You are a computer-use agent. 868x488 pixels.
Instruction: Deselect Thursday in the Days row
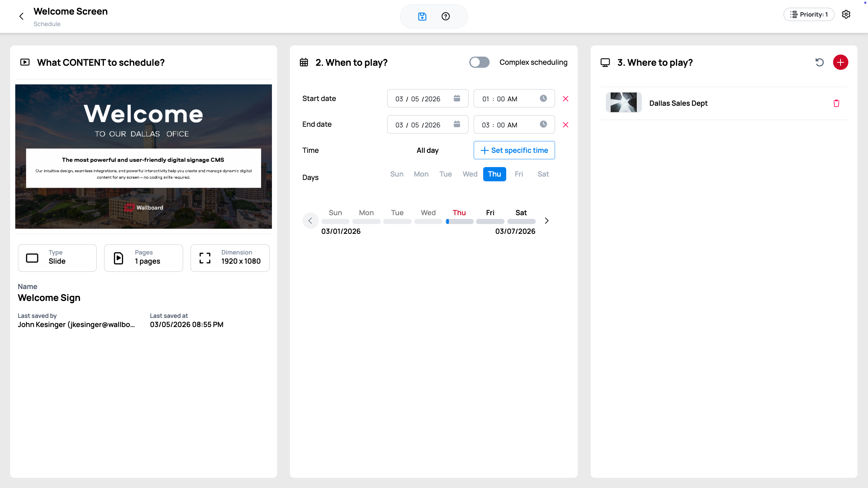[494, 174]
